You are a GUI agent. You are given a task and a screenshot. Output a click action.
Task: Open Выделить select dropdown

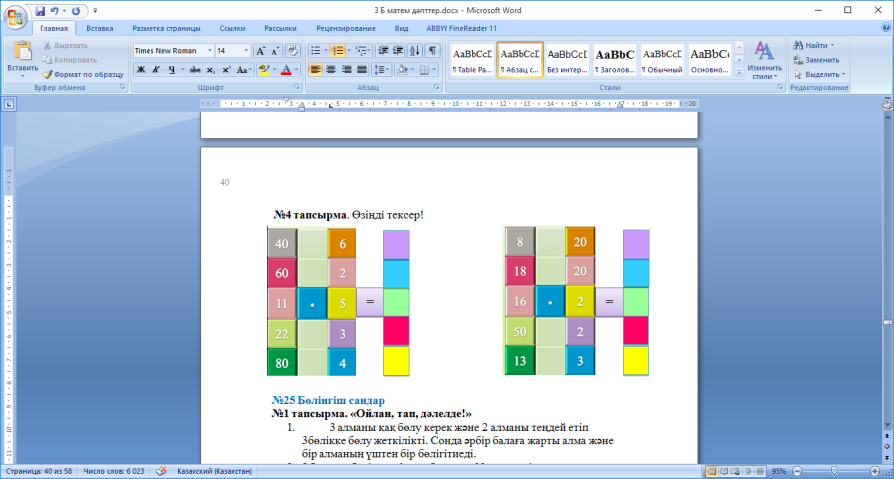pos(819,74)
